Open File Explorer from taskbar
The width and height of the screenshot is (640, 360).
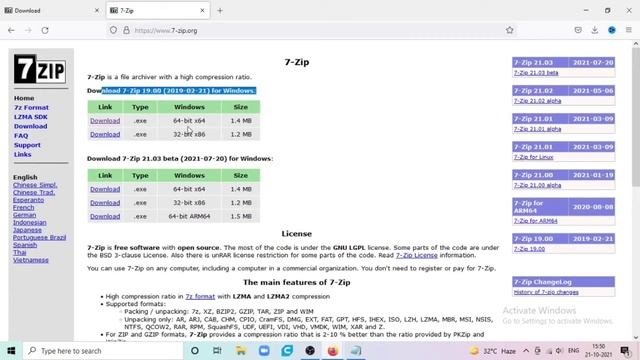tap(241, 351)
